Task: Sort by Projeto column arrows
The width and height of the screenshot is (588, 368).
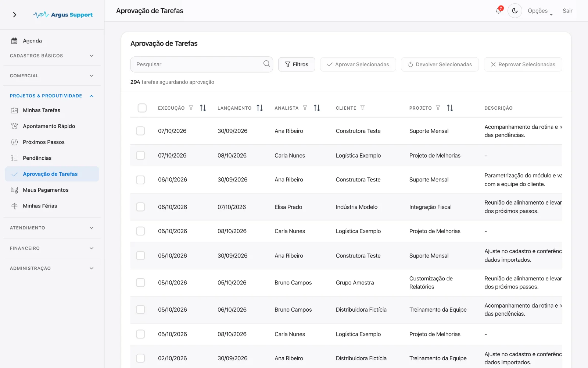Action: pyautogui.click(x=450, y=108)
